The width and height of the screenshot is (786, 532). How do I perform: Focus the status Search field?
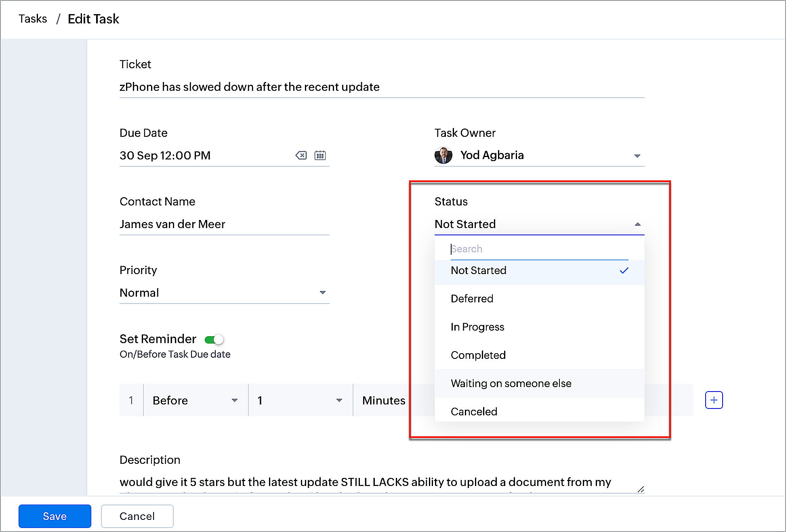(x=539, y=249)
